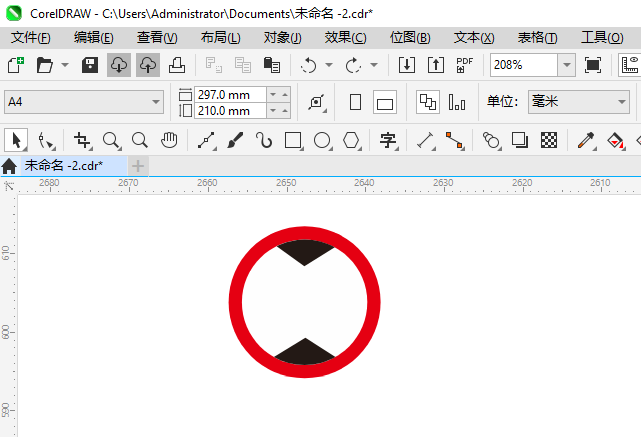Image resolution: width=641 pixels, height=437 pixels.
Task: Select the Color Eyedropper tool
Action: [x=586, y=140]
